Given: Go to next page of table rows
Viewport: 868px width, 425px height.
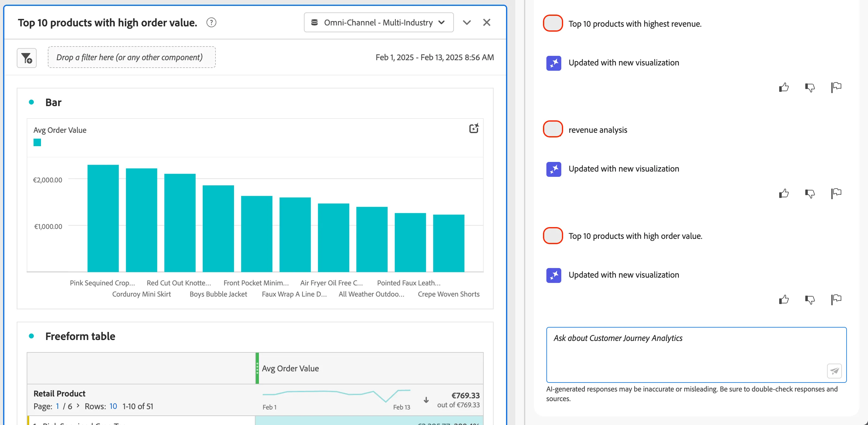Looking at the screenshot, I should (x=78, y=405).
